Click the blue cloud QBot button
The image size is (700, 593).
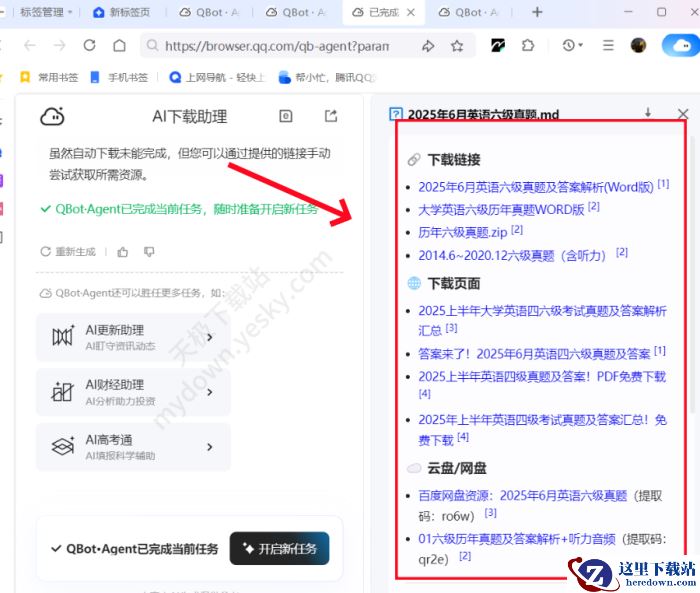pyautogui.click(x=681, y=45)
